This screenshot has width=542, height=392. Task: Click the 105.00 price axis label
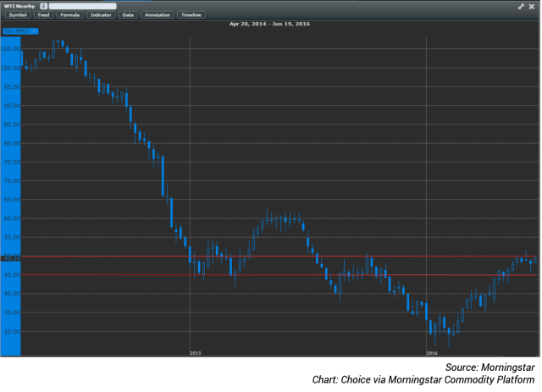click(11, 49)
